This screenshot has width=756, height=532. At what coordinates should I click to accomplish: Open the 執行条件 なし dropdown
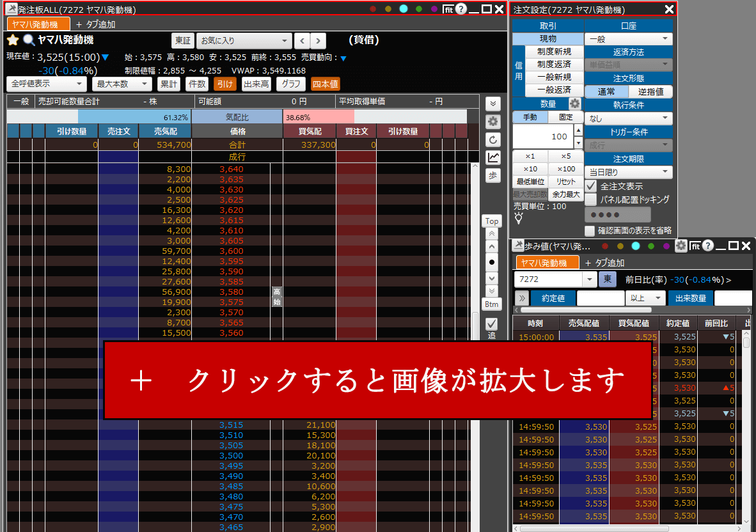(629, 118)
